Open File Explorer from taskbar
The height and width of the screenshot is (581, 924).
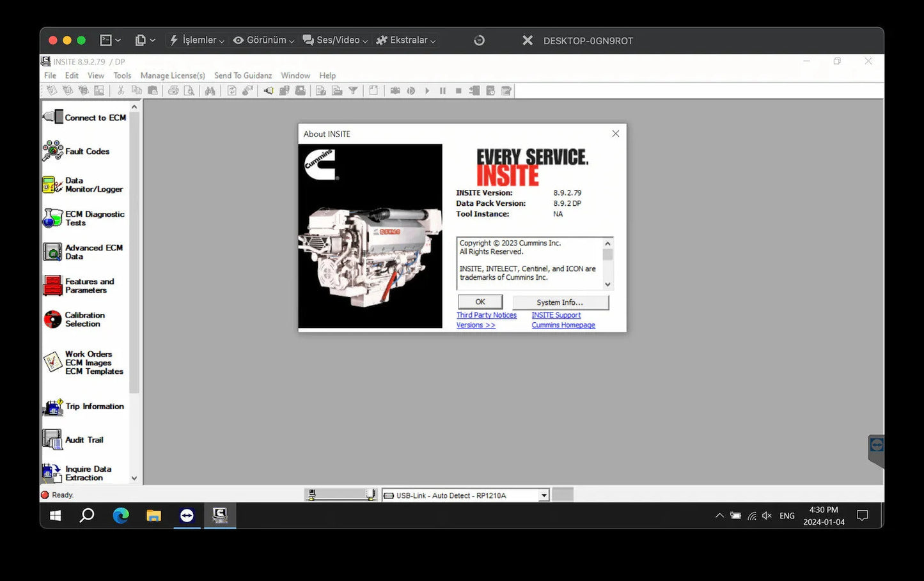tap(153, 515)
